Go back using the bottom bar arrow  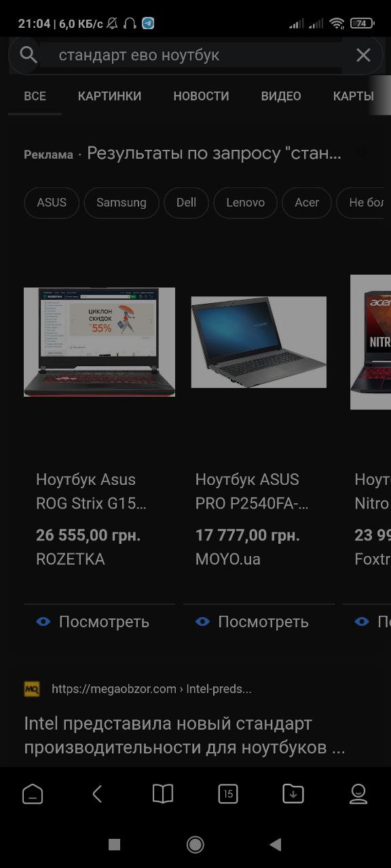coord(97,793)
